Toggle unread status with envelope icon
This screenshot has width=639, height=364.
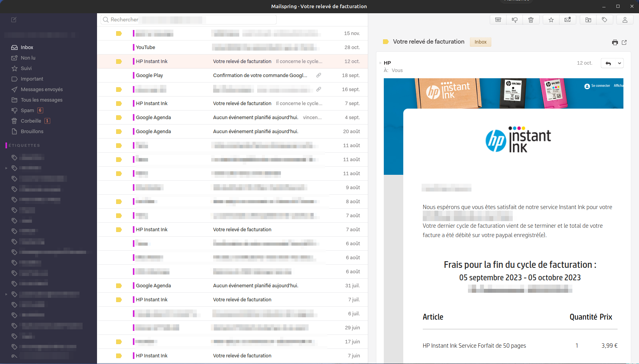(567, 20)
